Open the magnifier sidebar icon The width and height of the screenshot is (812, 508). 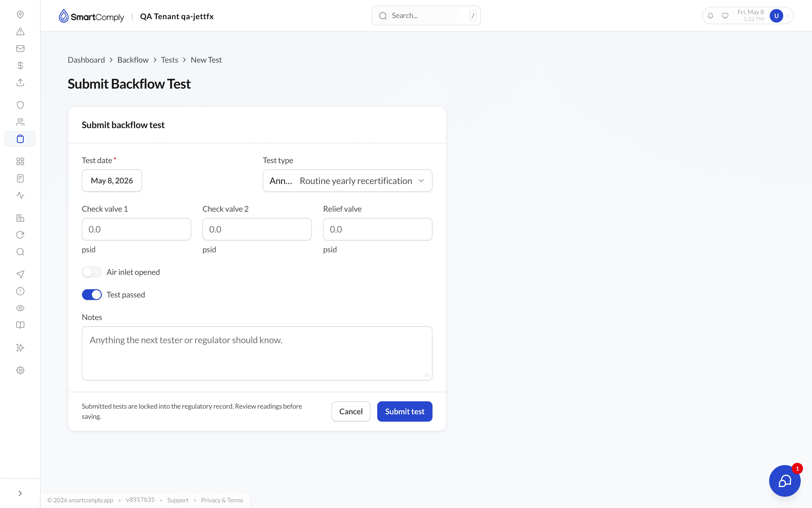click(20, 252)
